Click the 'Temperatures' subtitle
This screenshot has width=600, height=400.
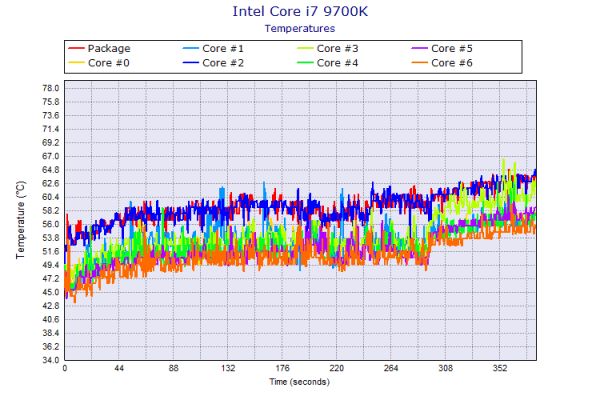[300, 28]
